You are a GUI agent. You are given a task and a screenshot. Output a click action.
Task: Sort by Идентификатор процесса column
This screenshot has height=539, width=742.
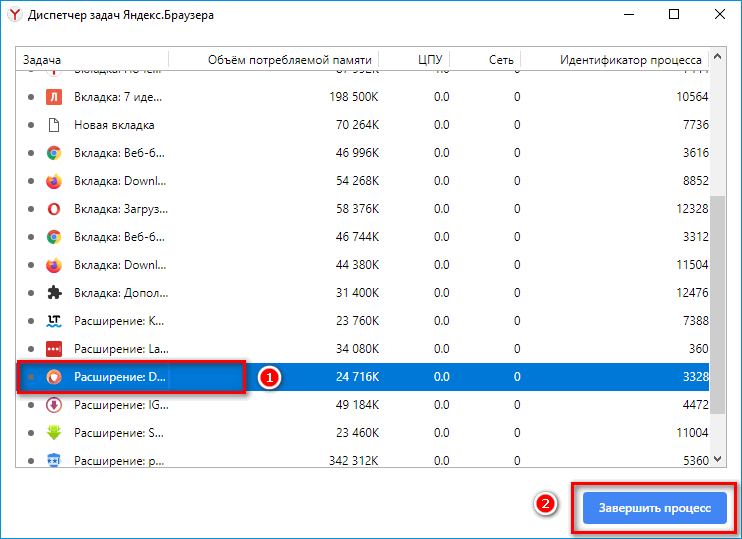(630, 60)
